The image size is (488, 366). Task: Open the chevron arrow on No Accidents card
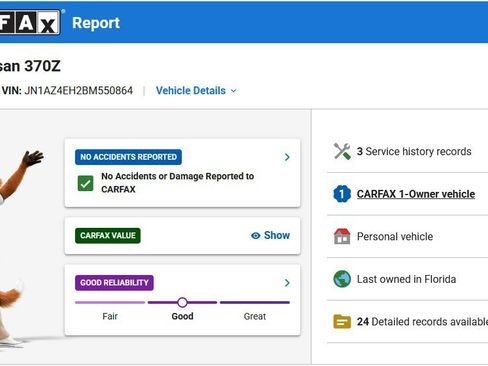point(287,157)
